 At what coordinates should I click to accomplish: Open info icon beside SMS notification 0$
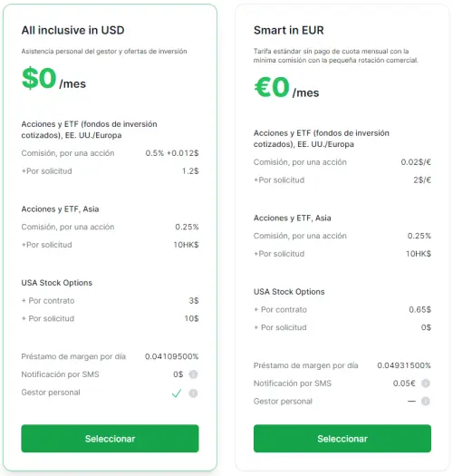pyautogui.click(x=193, y=374)
